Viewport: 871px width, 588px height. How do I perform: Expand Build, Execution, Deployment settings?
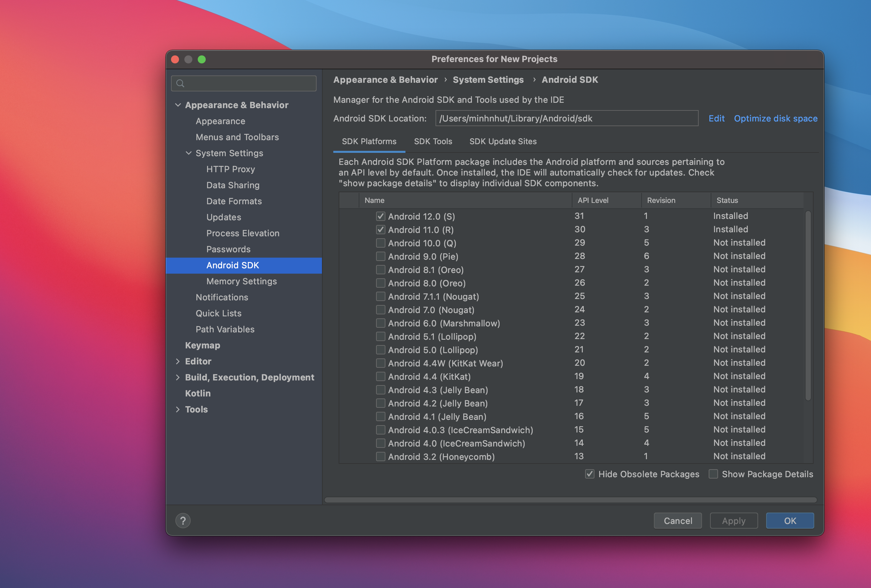coord(178,377)
